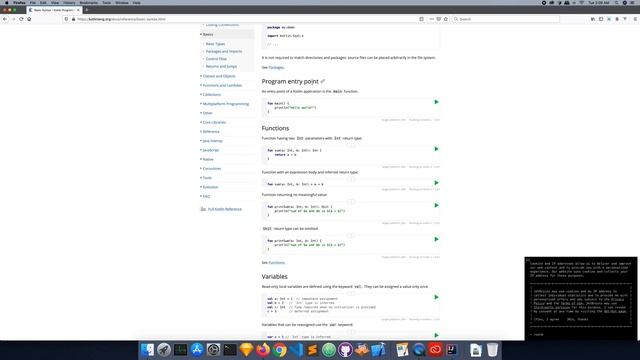
Task: Open IntelliJ IDEA from the dock
Action: pyautogui.click(x=452, y=350)
